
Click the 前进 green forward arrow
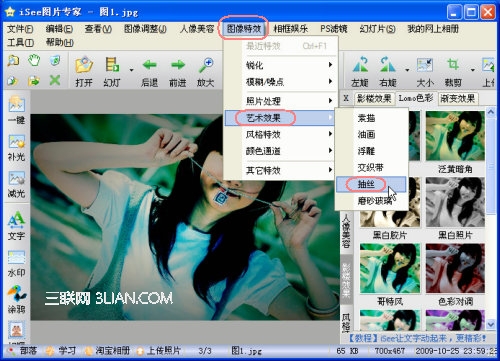pos(178,65)
